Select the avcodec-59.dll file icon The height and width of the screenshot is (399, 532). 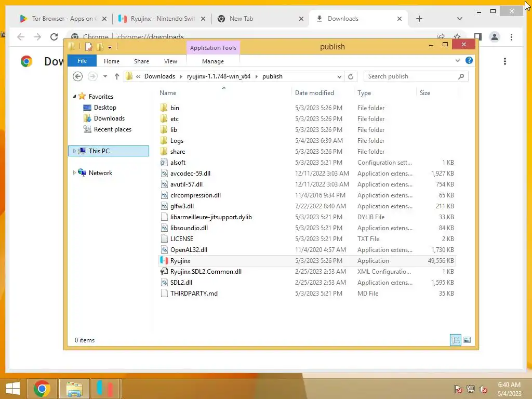[x=164, y=174]
